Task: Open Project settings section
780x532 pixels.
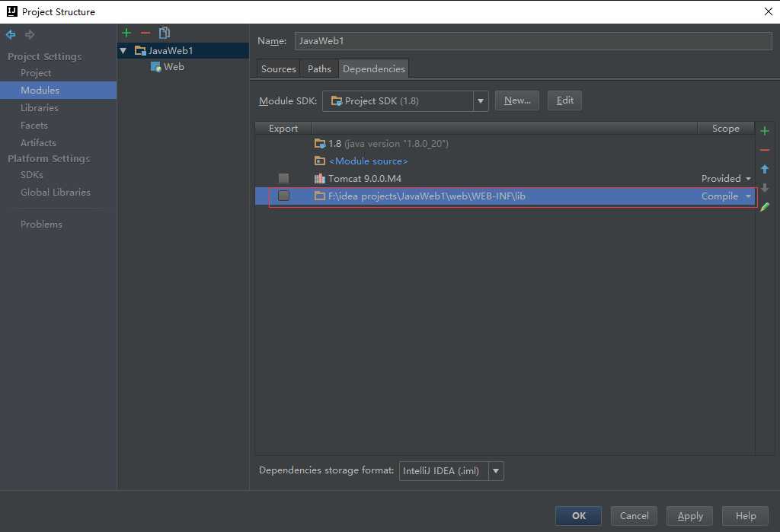Action: point(36,72)
